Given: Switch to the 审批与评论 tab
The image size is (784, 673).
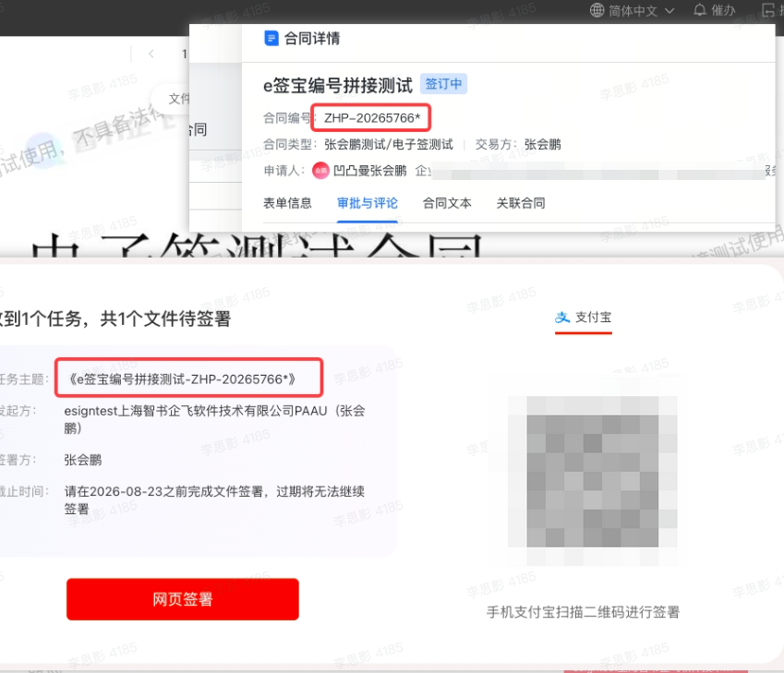Looking at the screenshot, I should [368, 203].
